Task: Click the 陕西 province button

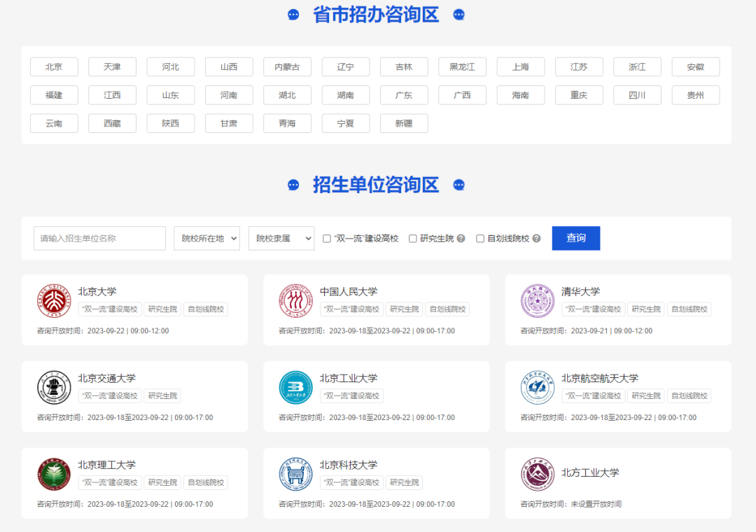Action: click(x=171, y=123)
